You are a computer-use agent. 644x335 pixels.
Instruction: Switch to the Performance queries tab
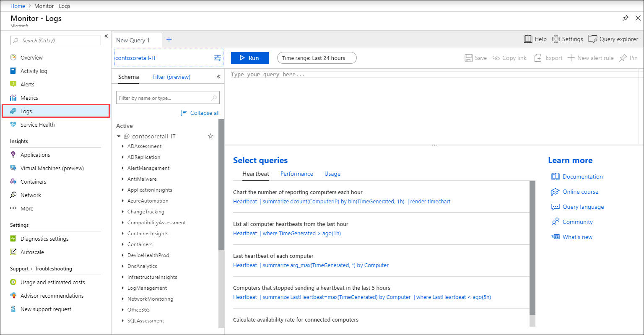pyautogui.click(x=296, y=174)
